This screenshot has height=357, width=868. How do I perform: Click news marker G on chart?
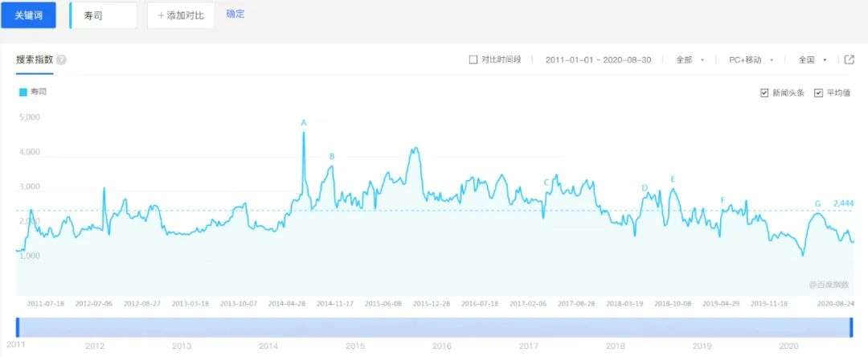[817, 204]
